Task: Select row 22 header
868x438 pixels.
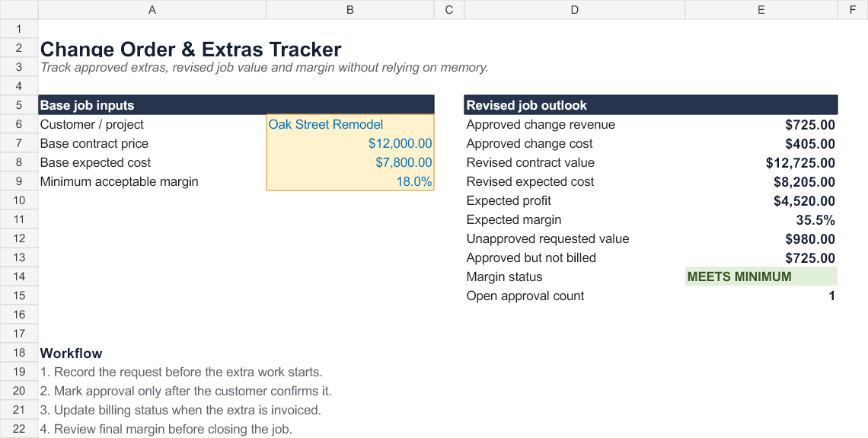Action: [x=19, y=429]
